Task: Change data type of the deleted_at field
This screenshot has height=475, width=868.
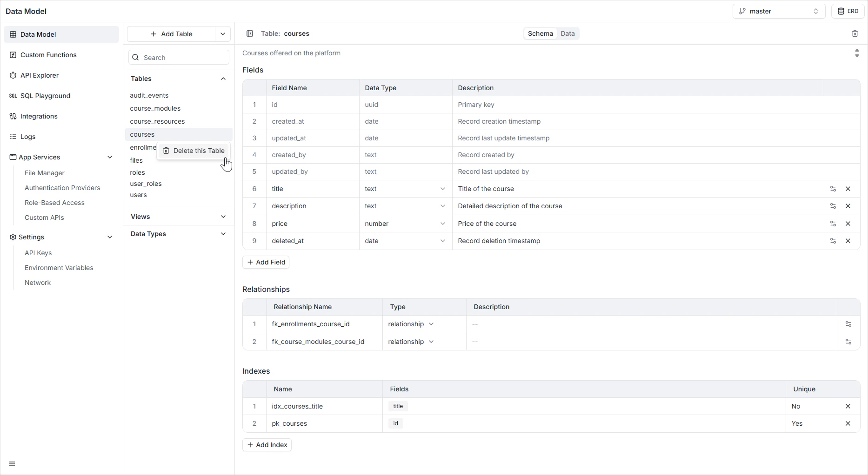Action: coord(405,241)
